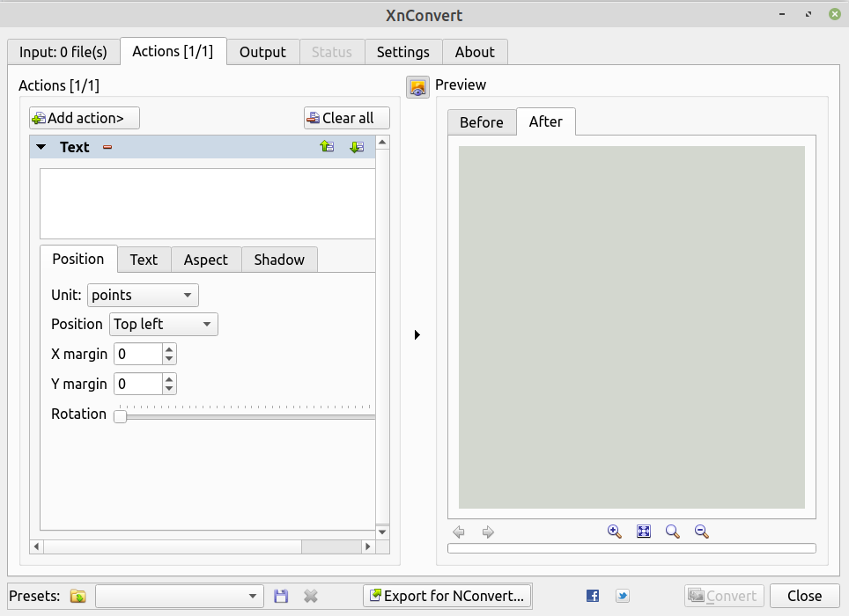849x616 pixels.
Task: Click the horizontal scrollbar right arrow
Action: tap(368, 546)
